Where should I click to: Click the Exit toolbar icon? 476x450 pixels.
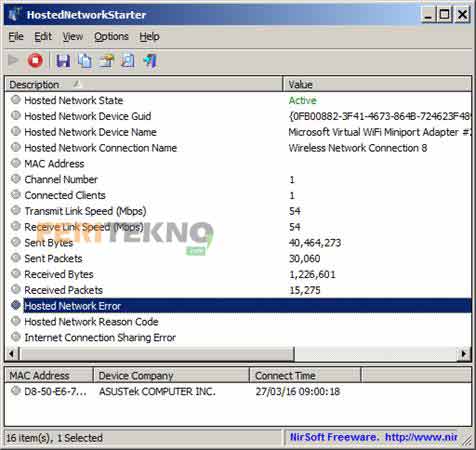(x=150, y=61)
